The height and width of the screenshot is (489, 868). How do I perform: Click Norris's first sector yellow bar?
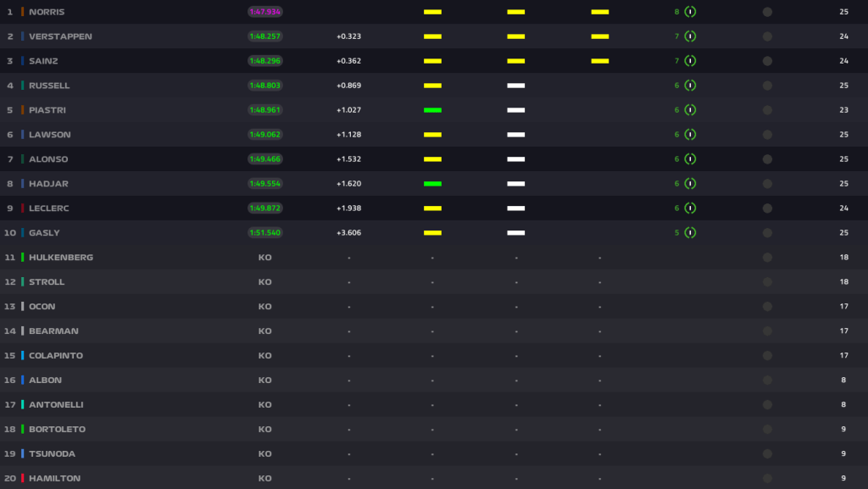pos(432,12)
